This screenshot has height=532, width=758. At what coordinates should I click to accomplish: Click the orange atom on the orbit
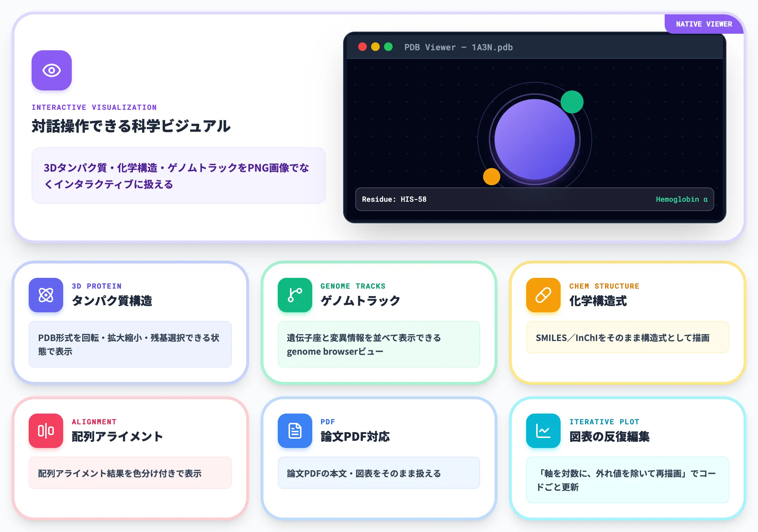[492, 177]
